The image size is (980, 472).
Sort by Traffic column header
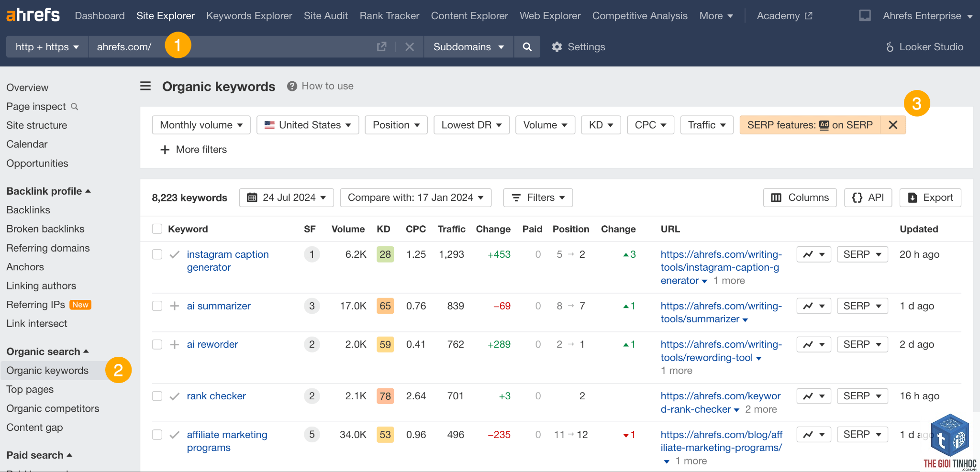(451, 229)
